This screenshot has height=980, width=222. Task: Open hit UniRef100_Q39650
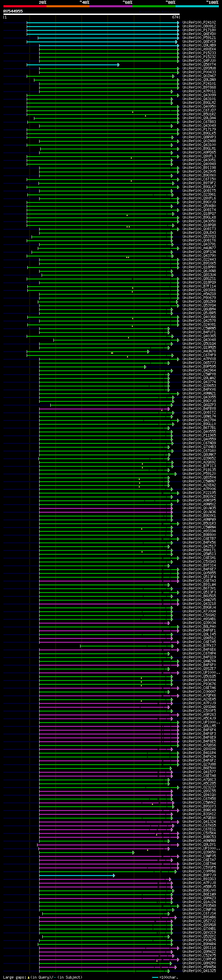point(199,852)
